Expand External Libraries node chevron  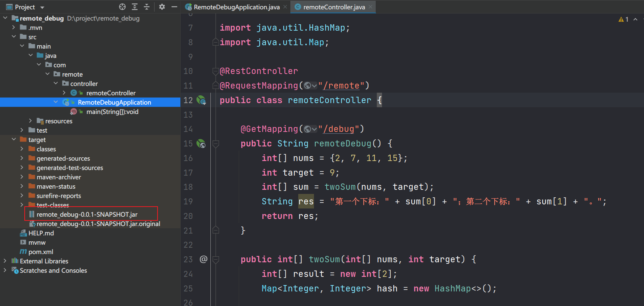tap(5, 261)
